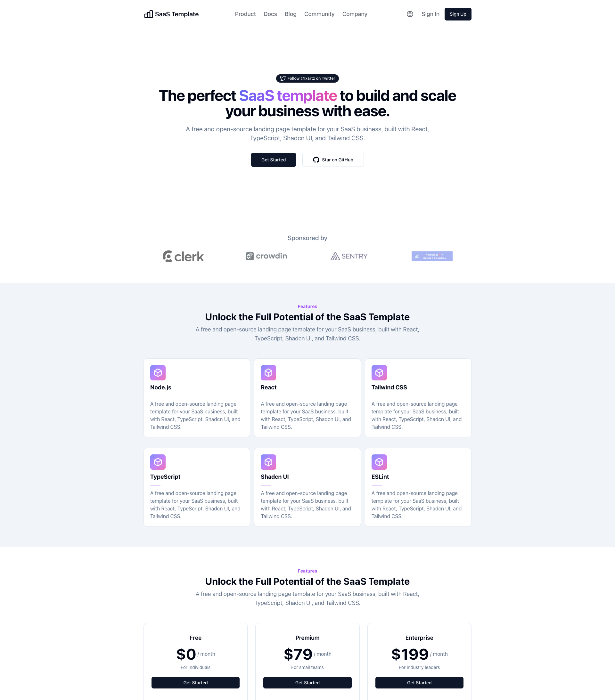This screenshot has width=615, height=700.
Task: Click the TypeScript feature card icon
Action: click(x=158, y=462)
